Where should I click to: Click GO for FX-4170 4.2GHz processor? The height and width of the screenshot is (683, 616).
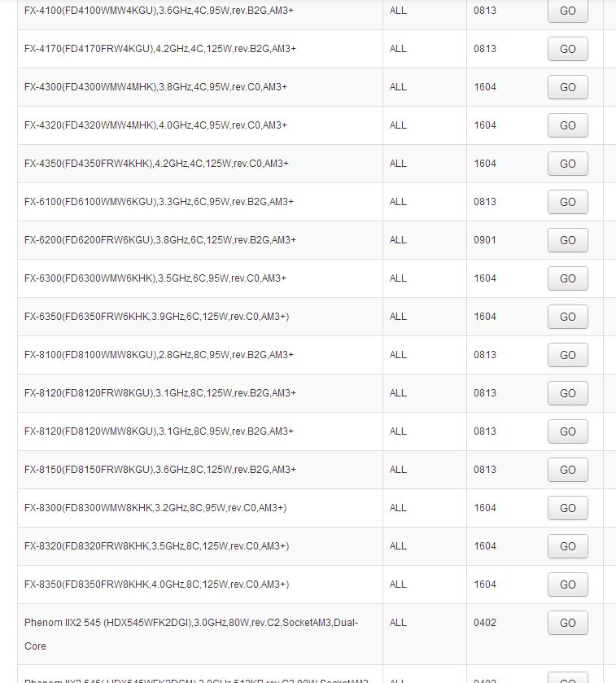(x=568, y=49)
